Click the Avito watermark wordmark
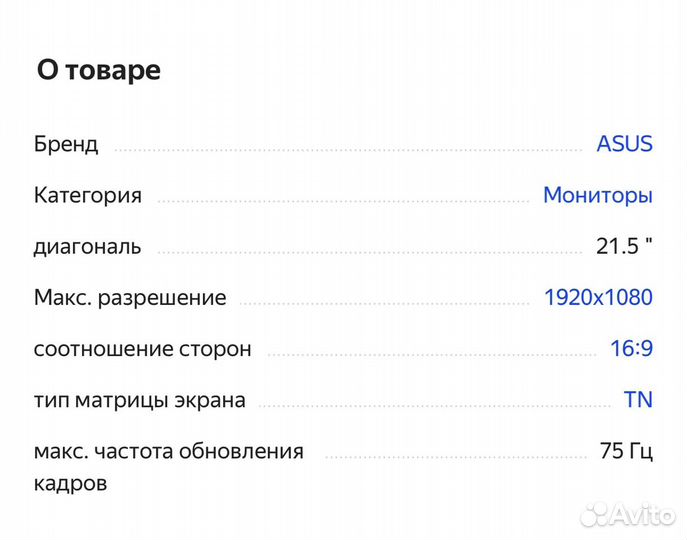Image resolution: width=687 pixels, height=540 pixels. 644,514
